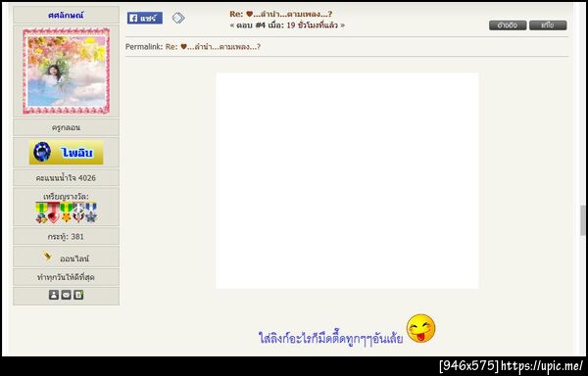Click the text 'กระทู้: 381'
This screenshot has width=588, height=376.
coord(66,237)
